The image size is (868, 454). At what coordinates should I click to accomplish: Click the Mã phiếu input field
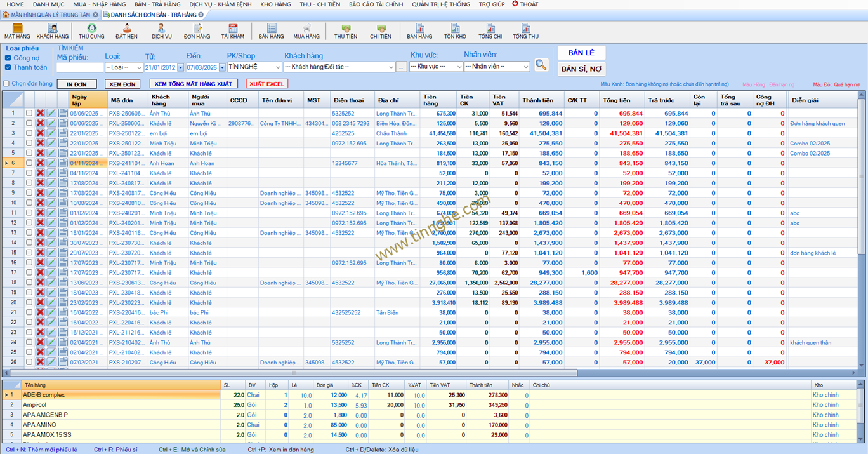point(80,67)
